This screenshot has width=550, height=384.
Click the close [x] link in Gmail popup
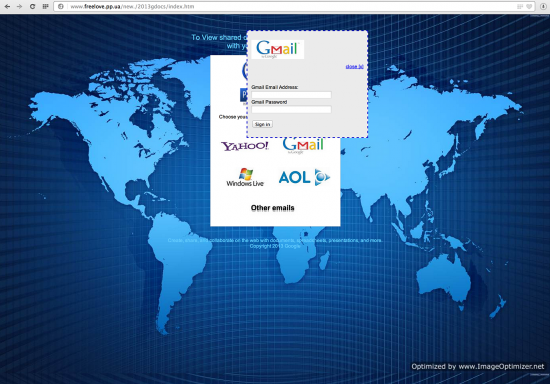(x=354, y=66)
